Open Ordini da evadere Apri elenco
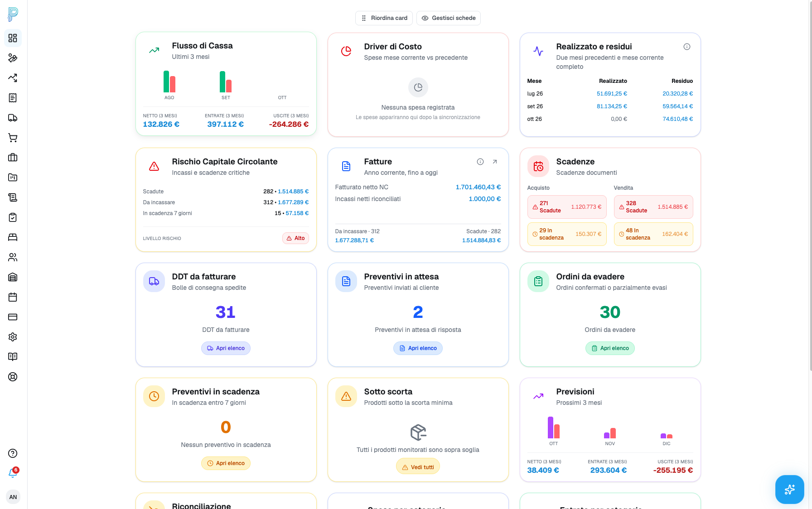The height and width of the screenshot is (509, 812). click(610, 348)
